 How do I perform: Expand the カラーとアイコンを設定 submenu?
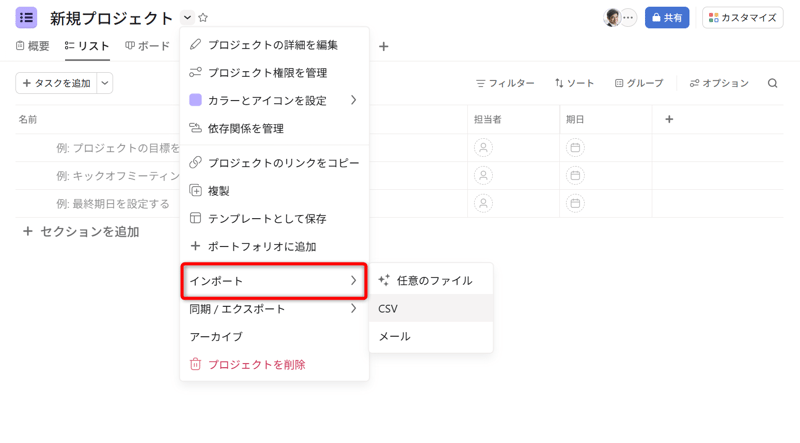coord(353,101)
